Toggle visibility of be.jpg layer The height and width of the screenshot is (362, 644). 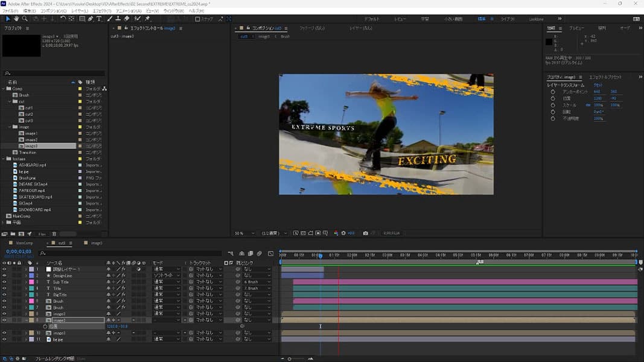(4, 340)
